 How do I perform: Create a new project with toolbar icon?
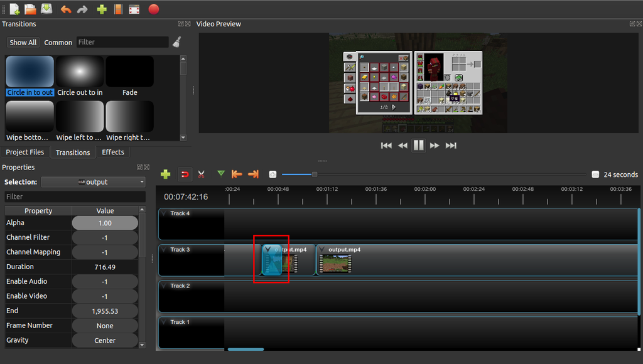coord(14,9)
